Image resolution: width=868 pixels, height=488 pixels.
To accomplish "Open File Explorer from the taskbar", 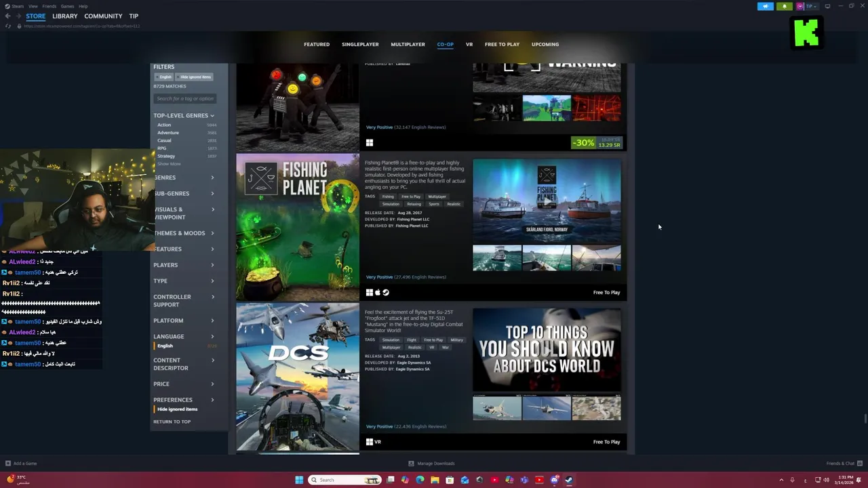I will point(435,480).
